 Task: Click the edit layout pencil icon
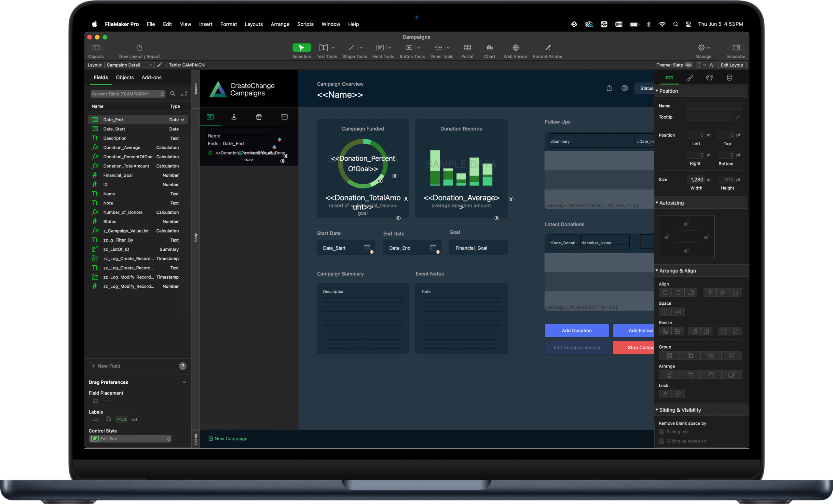click(159, 65)
